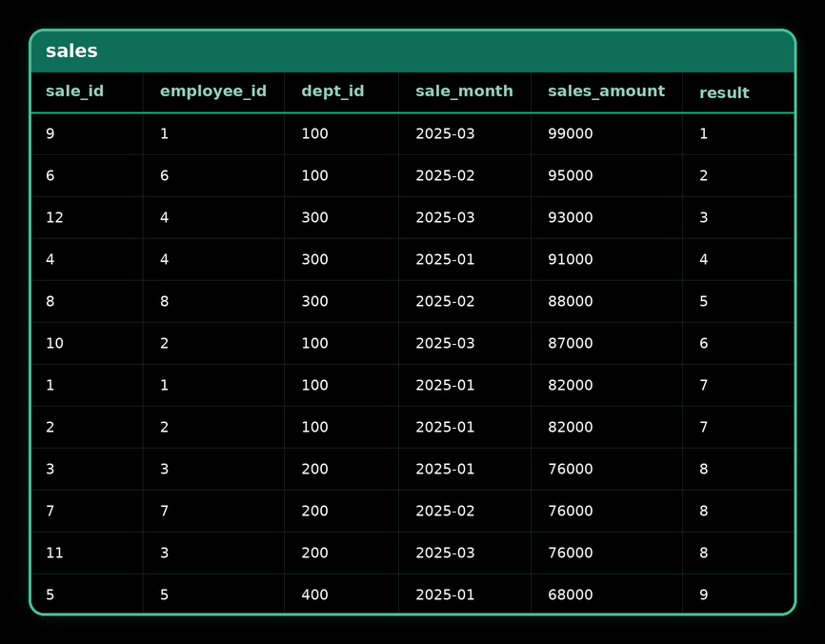Click result cell 9 in 68000 row
The height and width of the screenshot is (644, 825).
[x=703, y=594]
